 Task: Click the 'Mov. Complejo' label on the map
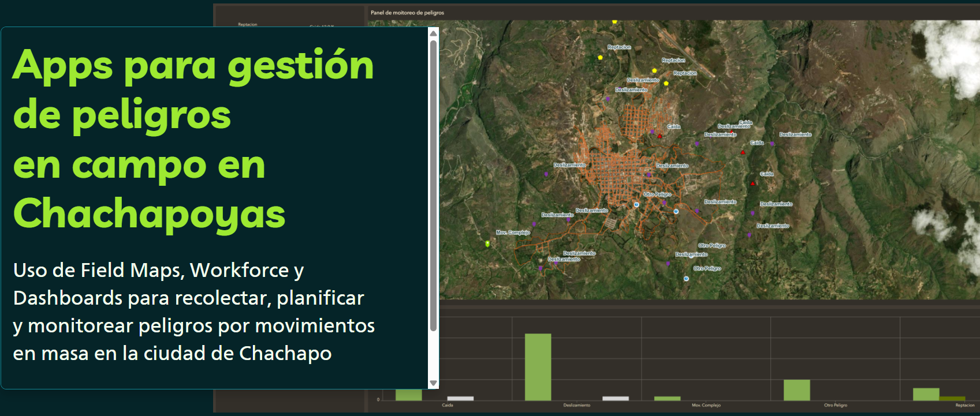(513, 233)
